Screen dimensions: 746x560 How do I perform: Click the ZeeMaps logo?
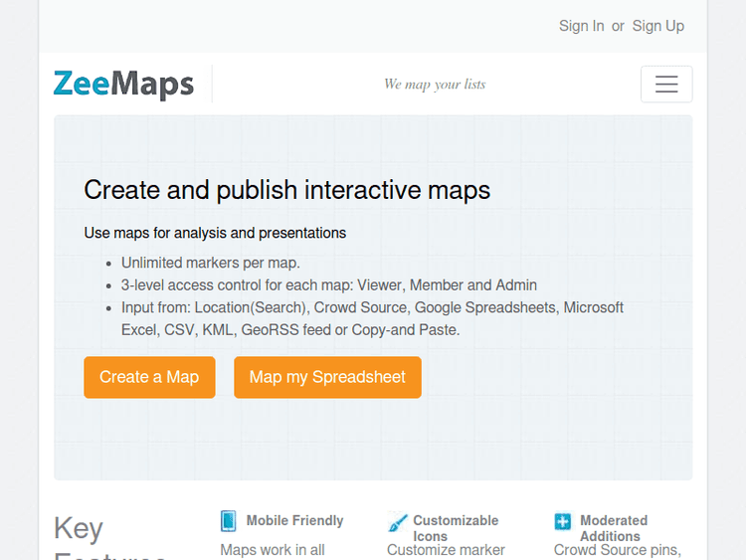(123, 85)
